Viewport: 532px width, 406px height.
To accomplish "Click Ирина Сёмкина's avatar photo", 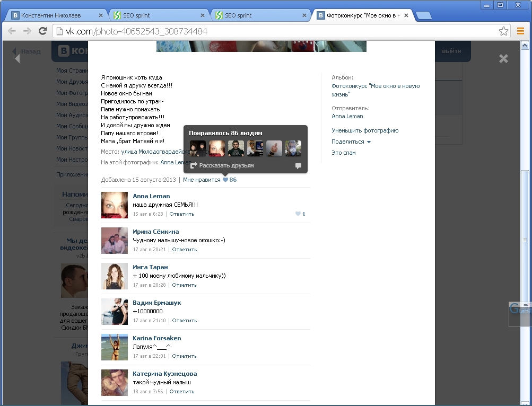I will click(115, 241).
